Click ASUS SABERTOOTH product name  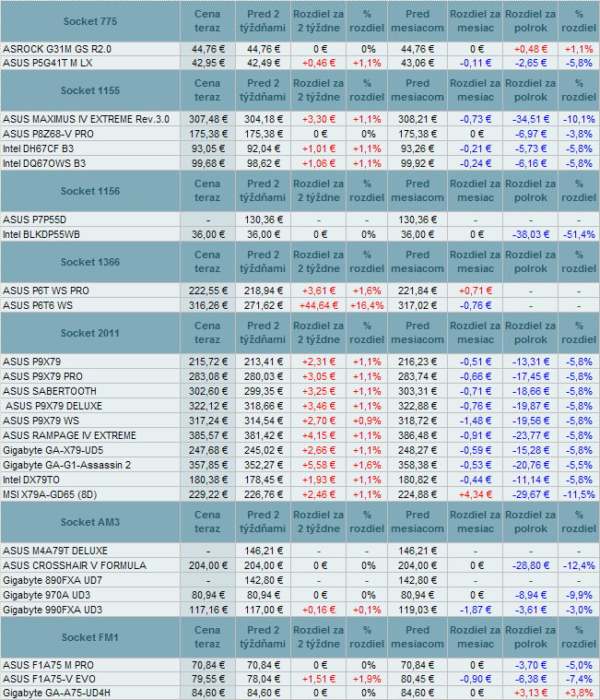50,391
